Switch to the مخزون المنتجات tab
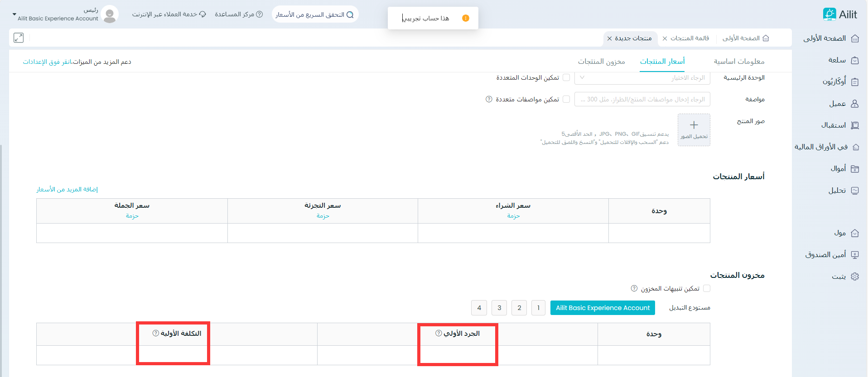The width and height of the screenshot is (868, 377). pyautogui.click(x=601, y=62)
